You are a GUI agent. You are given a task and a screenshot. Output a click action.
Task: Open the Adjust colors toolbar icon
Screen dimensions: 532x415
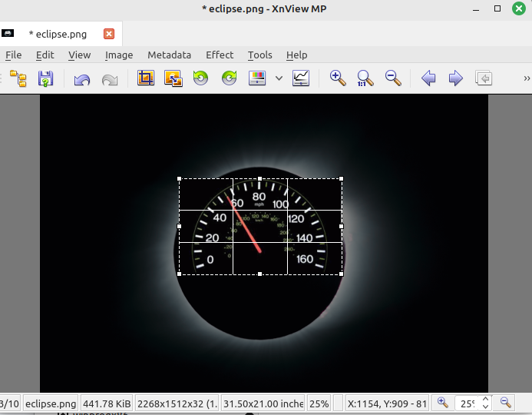(257, 78)
